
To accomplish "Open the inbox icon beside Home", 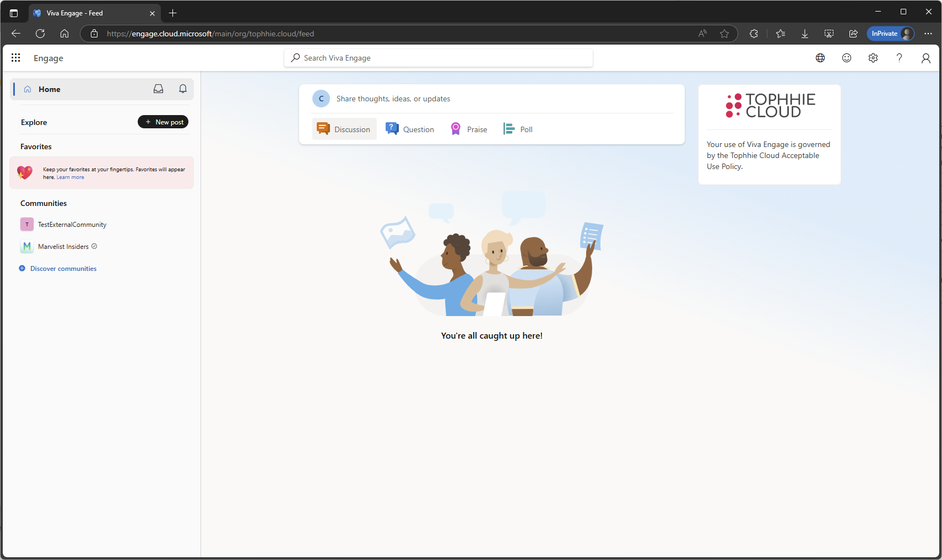I will coord(158,89).
